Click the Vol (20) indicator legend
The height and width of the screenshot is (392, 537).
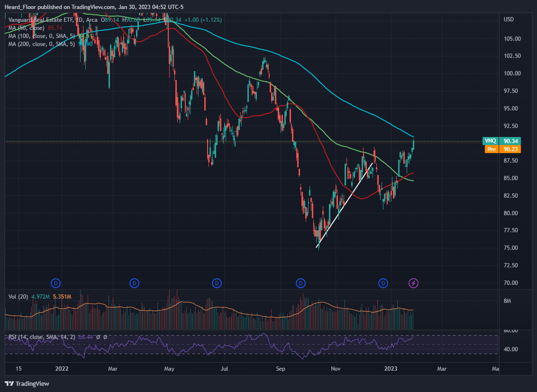18,296
